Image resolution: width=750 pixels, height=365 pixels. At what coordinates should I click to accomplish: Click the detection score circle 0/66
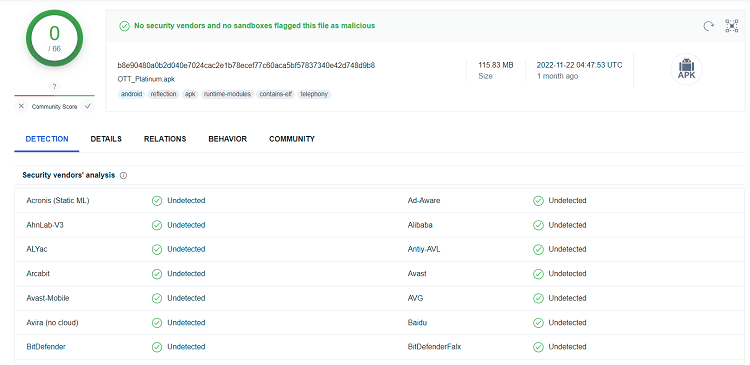click(x=55, y=39)
